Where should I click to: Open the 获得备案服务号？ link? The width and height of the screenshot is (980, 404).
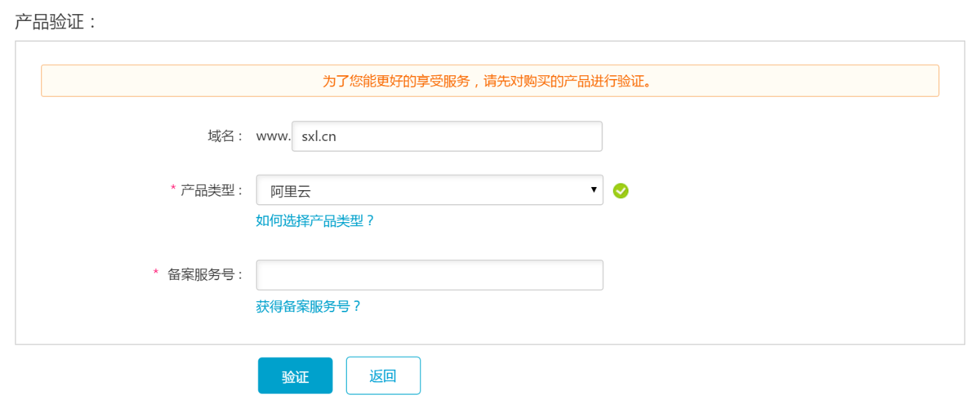click(x=309, y=307)
